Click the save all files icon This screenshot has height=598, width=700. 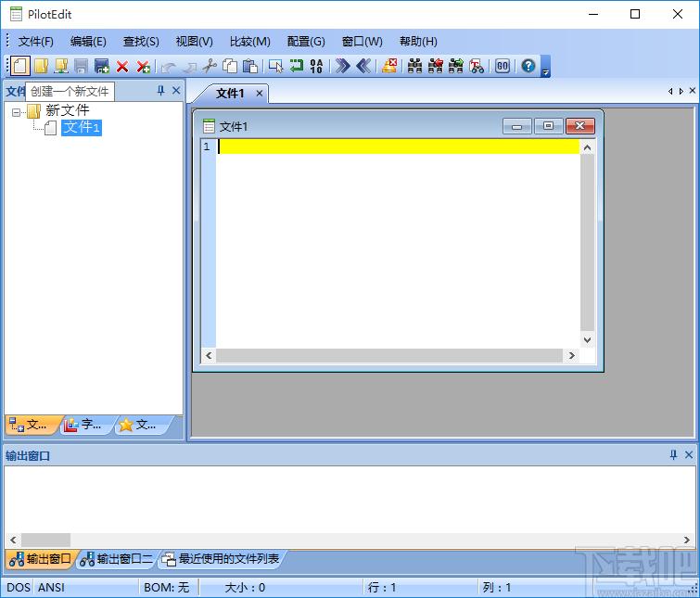102,66
